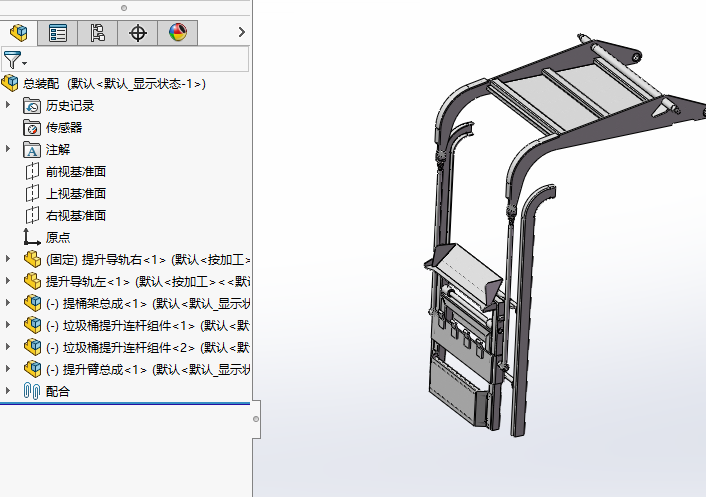Select the 原点 origin label
The height and width of the screenshot is (497, 706).
(x=58, y=238)
